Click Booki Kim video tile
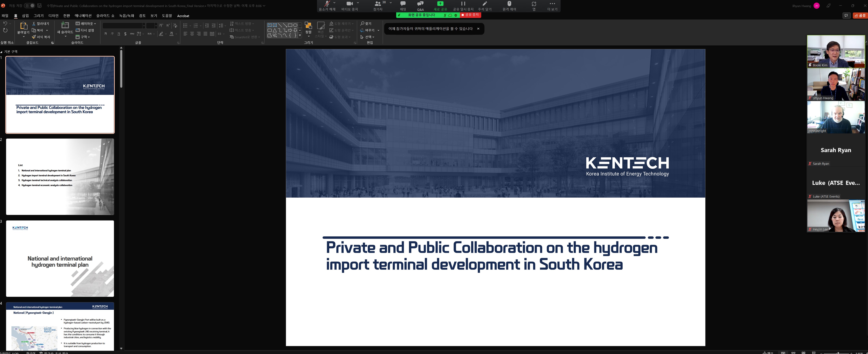The width and height of the screenshot is (868, 354). tap(836, 51)
